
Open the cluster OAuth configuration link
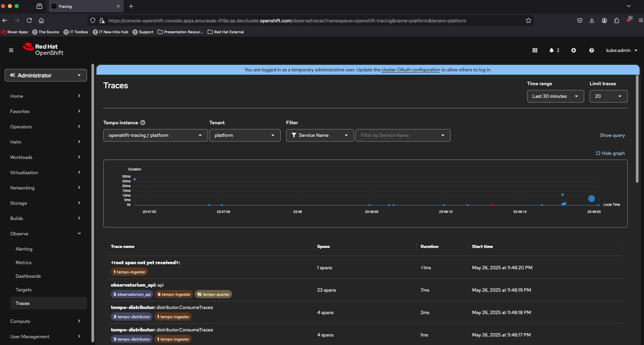point(411,70)
